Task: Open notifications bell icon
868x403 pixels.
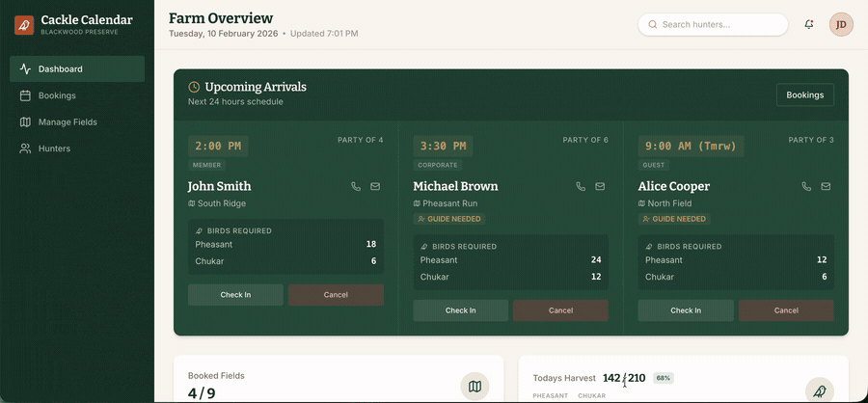Action: [x=809, y=25]
